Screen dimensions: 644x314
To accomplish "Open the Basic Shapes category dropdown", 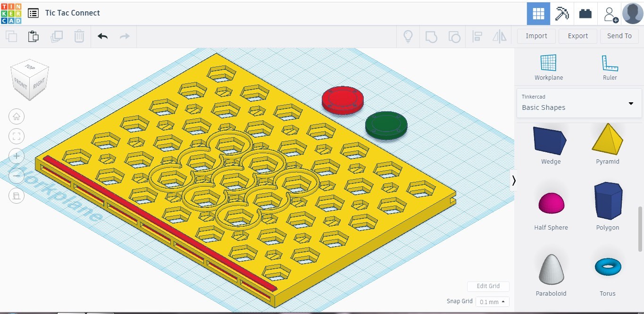I will pyautogui.click(x=579, y=103).
